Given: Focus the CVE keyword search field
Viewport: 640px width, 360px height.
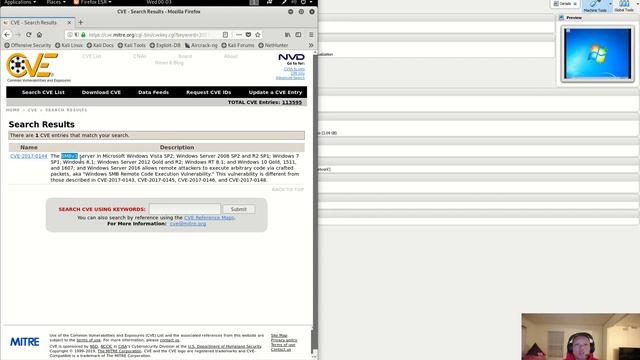Looking at the screenshot, I should [x=184, y=209].
